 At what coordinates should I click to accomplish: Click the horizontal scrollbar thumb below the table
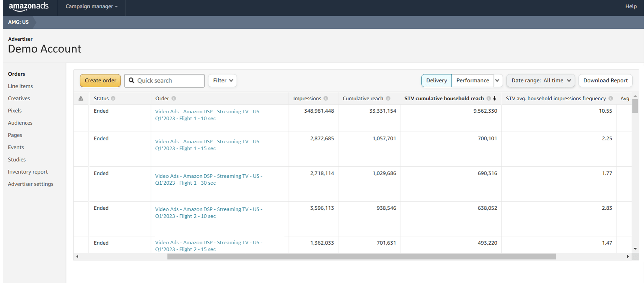point(361,257)
